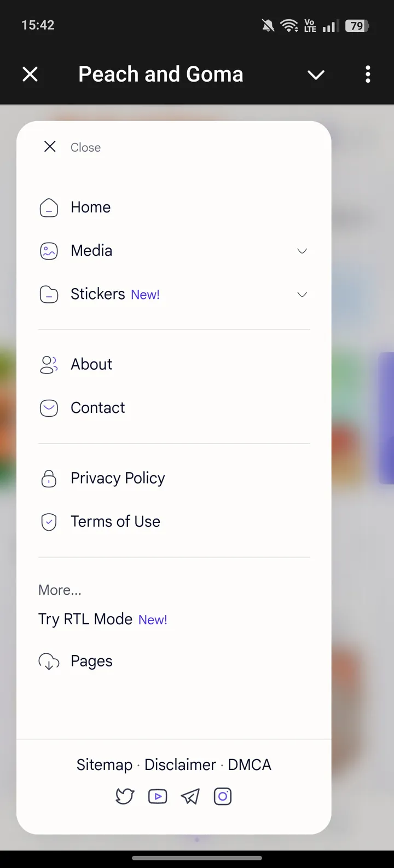Viewport: 394px width, 868px height.
Task: Try RTL Mode link
Action: pos(85,619)
